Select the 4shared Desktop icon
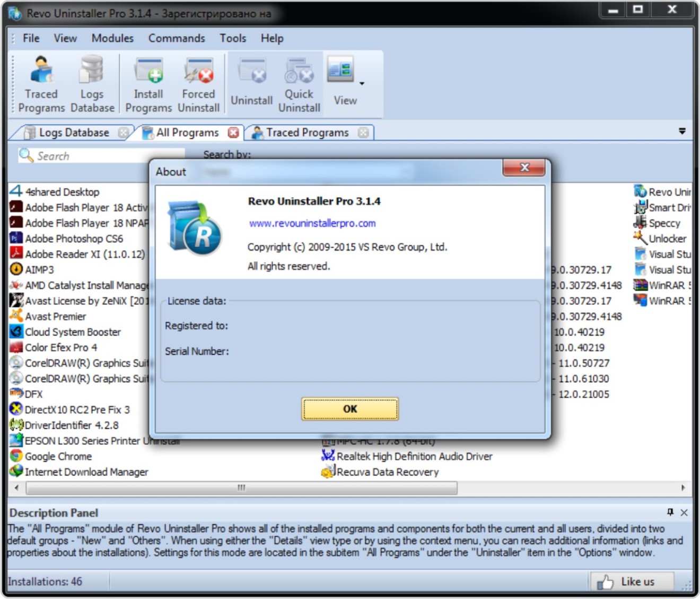 [16, 191]
